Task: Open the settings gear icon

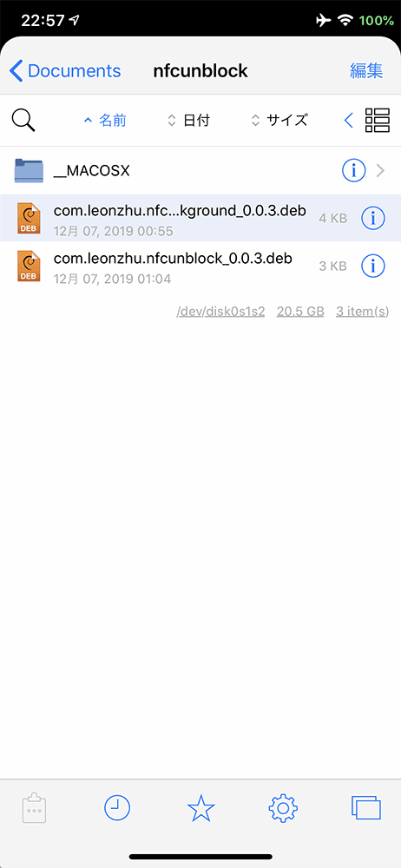Action: [x=283, y=808]
